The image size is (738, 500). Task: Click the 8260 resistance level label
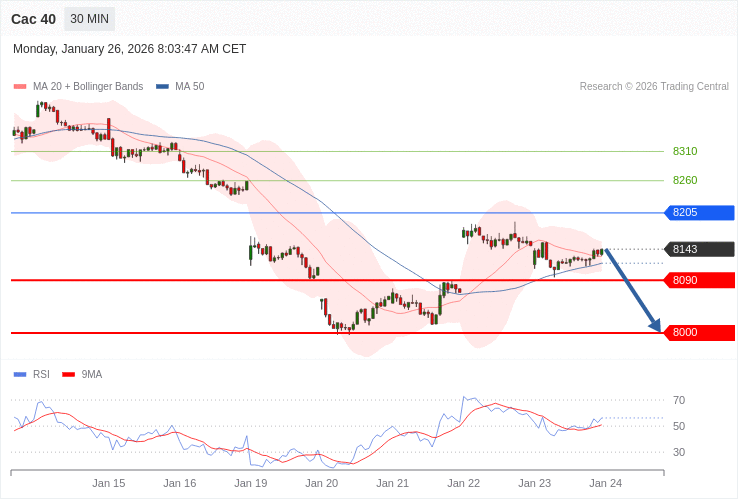click(685, 180)
